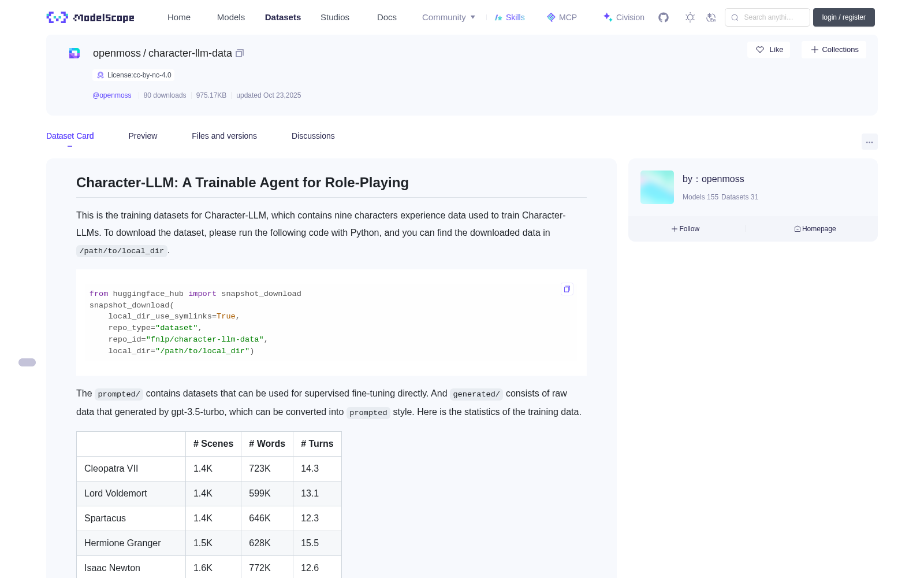The image size is (924, 578).
Task: Copy code snippet button icon
Action: click(x=567, y=289)
